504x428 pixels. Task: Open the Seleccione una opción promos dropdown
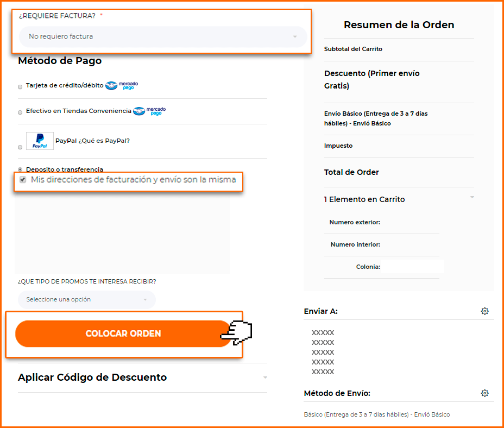87,299
